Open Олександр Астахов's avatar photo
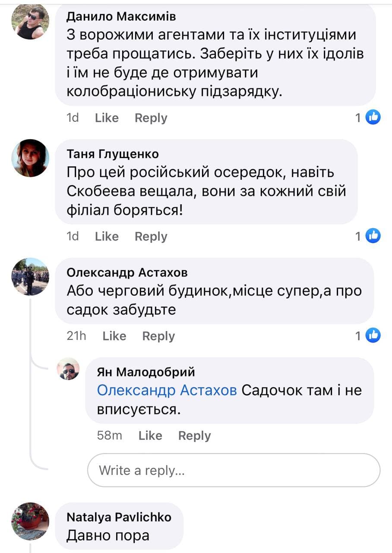The height and width of the screenshot is (553, 392). point(30,276)
